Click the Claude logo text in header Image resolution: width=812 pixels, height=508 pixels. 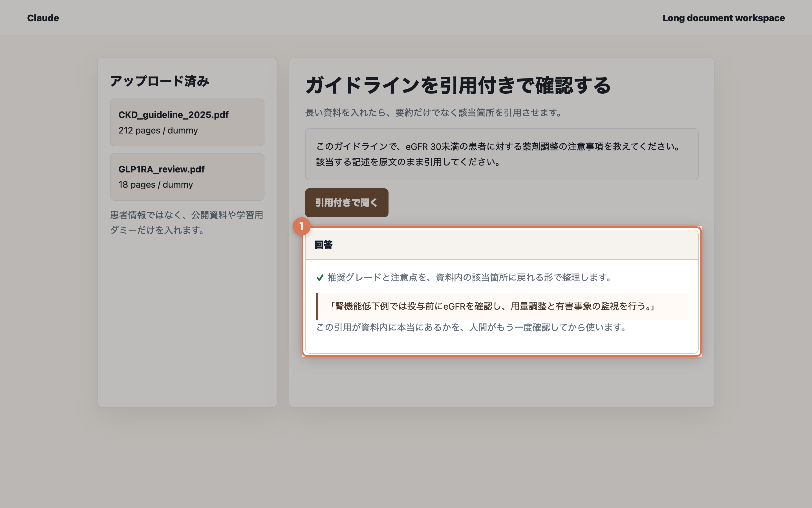point(43,18)
